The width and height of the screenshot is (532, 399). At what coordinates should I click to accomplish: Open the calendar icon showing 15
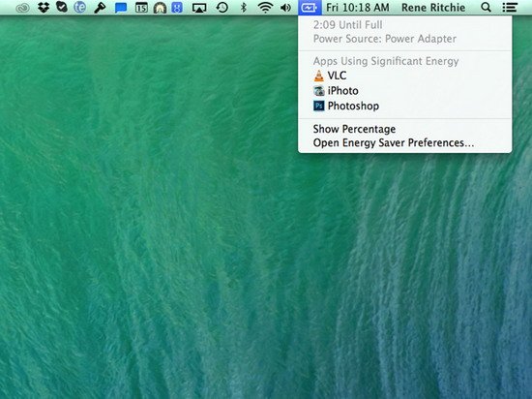point(141,8)
